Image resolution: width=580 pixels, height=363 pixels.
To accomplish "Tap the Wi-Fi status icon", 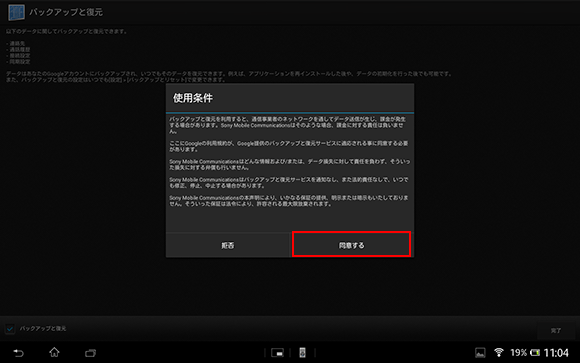I will point(499,352).
